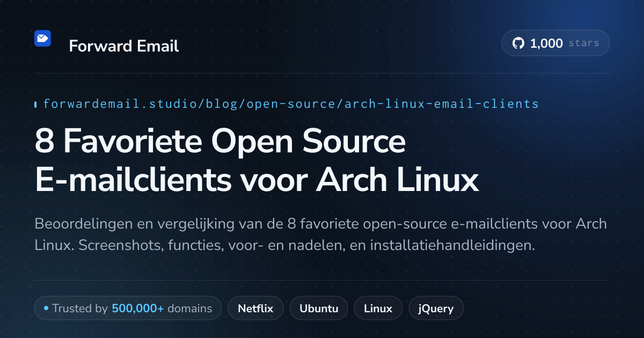Open the 1,000 stars GitHub badge
Viewport: 644px width, 338px height.
[555, 43]
